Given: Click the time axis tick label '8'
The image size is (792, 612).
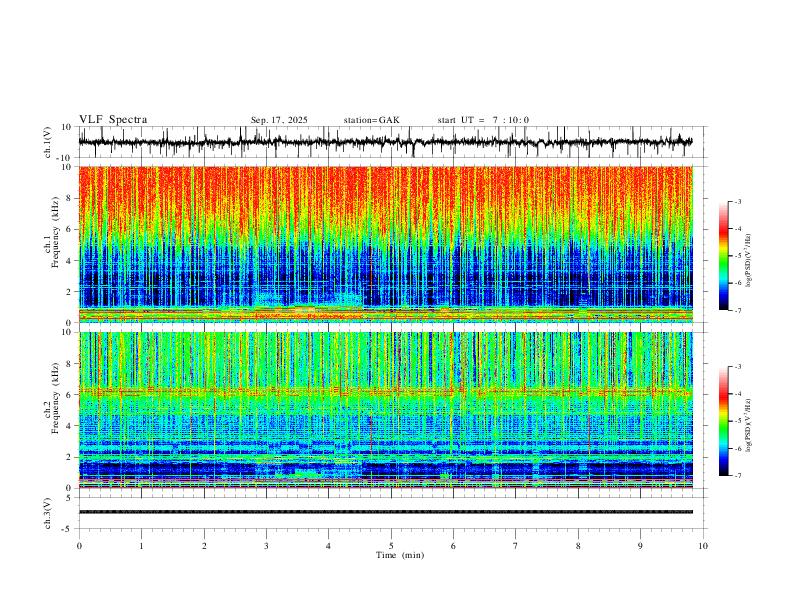Looking at the screenshot, I should pos(578,546).
